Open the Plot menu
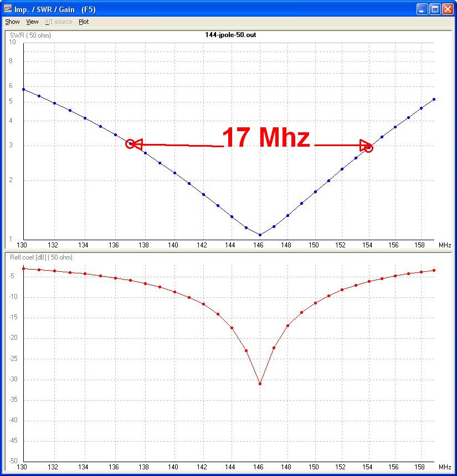 [84, 22]
